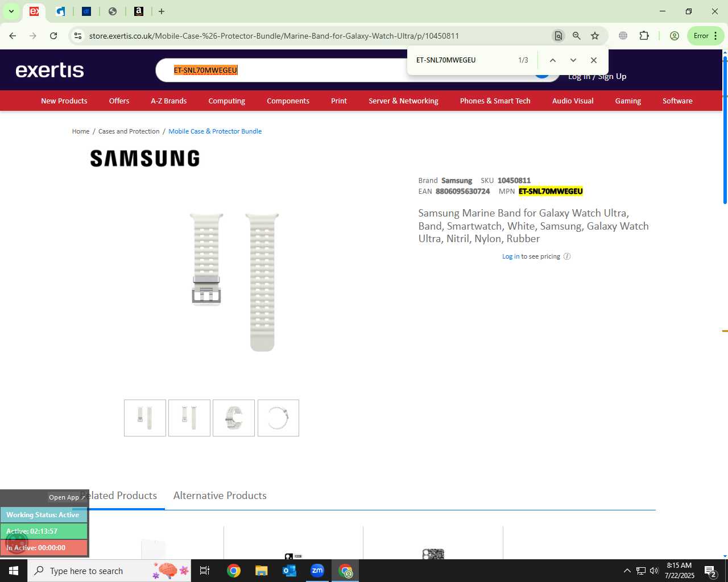Go to previous find result
Screen dimensions: 728x582
tap(552, 60)
